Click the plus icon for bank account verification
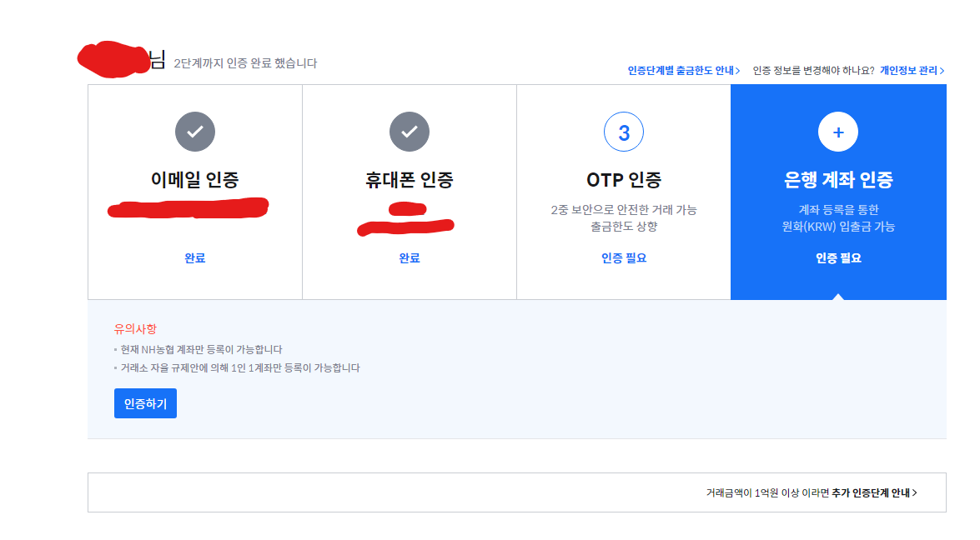Screen dimensions: 980x540 click(838, 132)
